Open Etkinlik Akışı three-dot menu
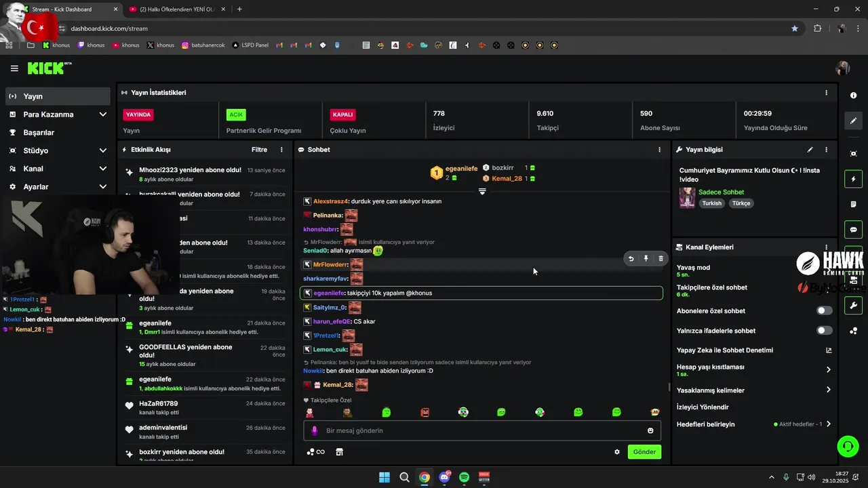 pos(281,150)
